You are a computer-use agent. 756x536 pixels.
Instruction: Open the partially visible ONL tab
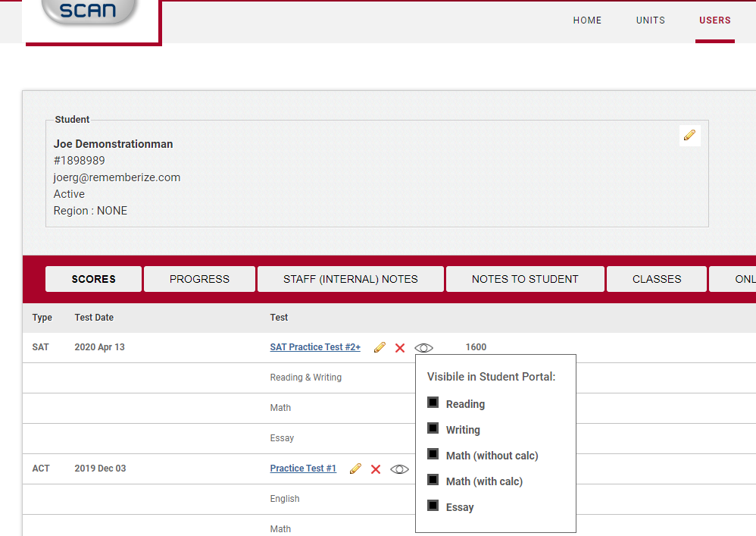(x=733, y=279)
